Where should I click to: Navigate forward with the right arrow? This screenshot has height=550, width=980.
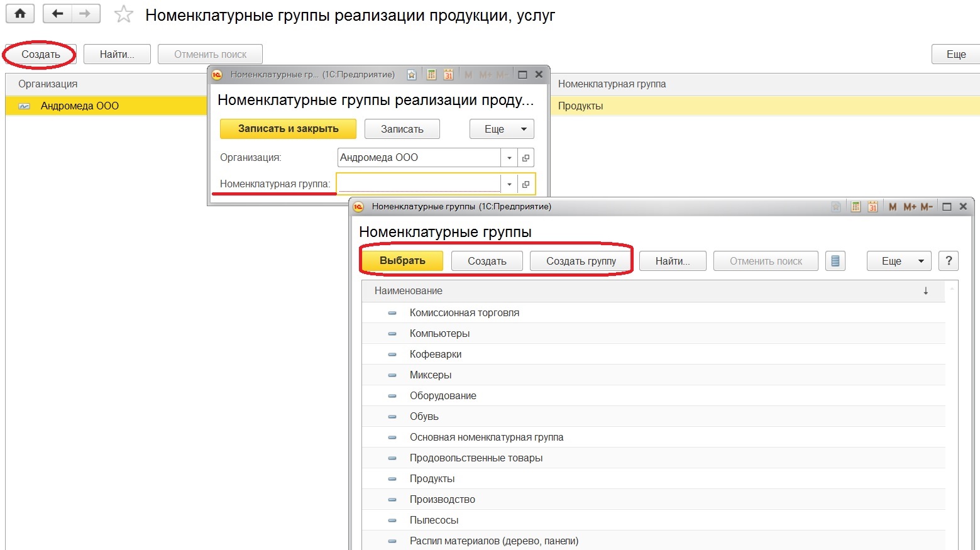pyautogui.click(x=85, y=13)
